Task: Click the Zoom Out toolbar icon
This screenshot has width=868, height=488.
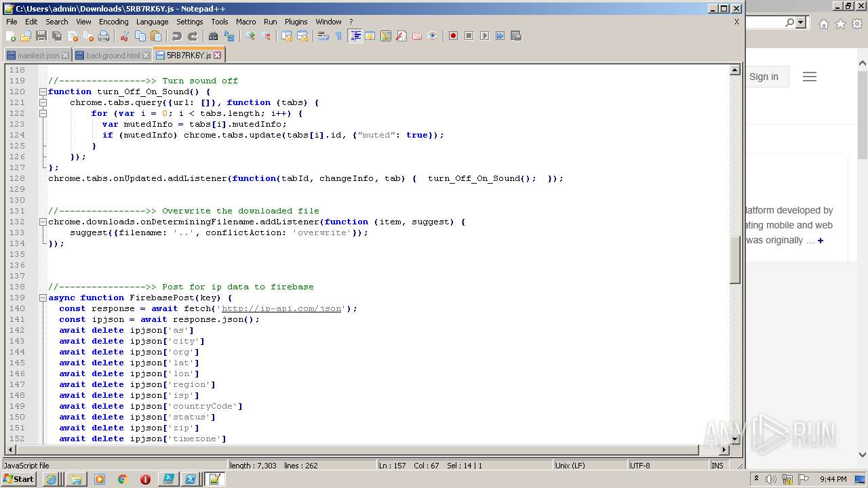Action: [266, 36]
